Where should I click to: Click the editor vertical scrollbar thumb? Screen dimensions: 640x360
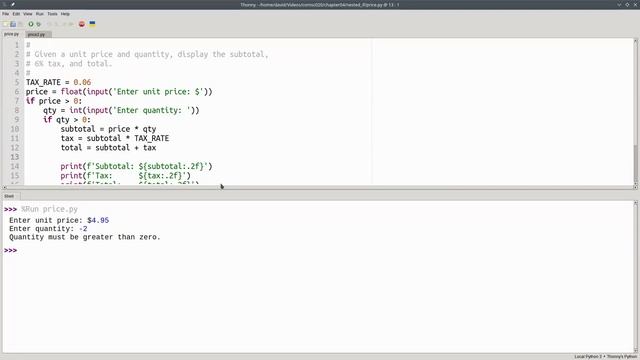point(635,162)
